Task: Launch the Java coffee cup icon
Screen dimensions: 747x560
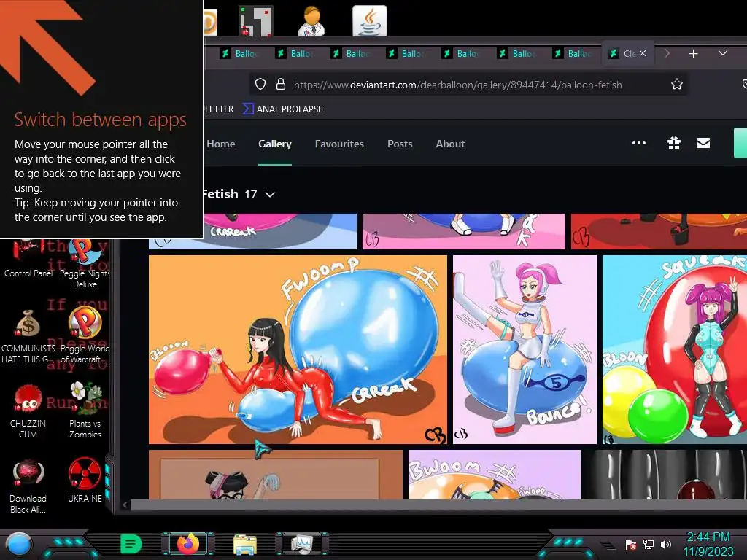Action: [x=370, y=21]
